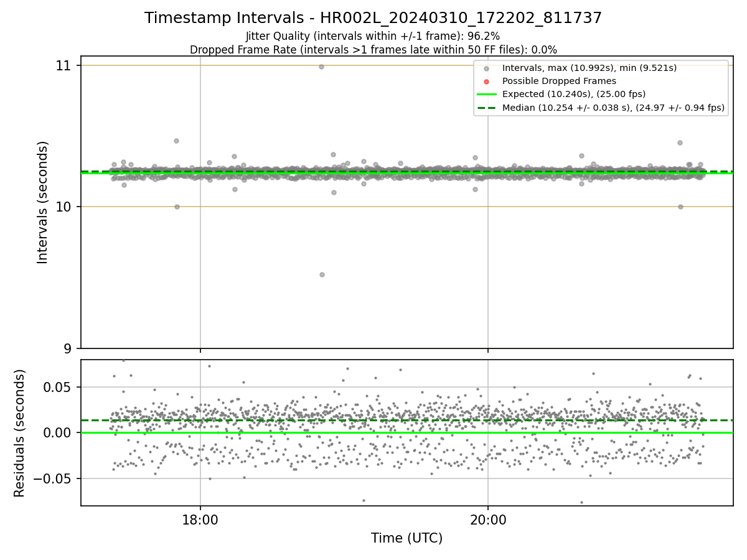
Task: Click the Residuals (seconds) y-axis label
Action: click(x=20, y=433)
